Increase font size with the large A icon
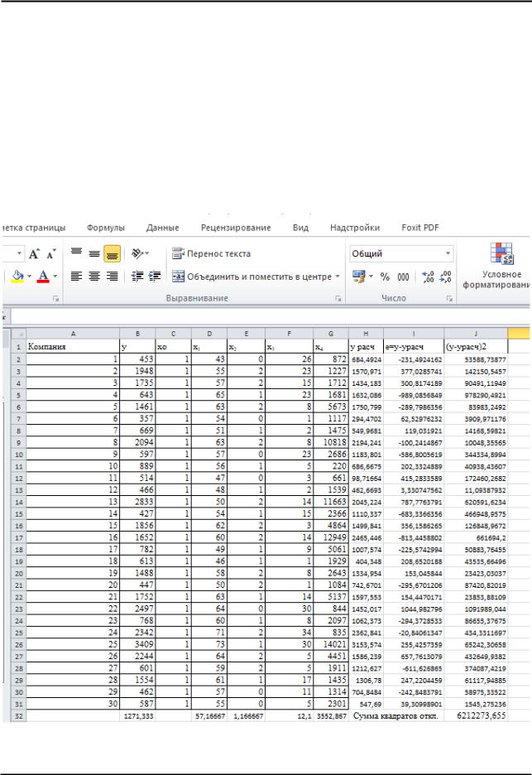This screenshot has height=775, width=532. tap(34, 254)
